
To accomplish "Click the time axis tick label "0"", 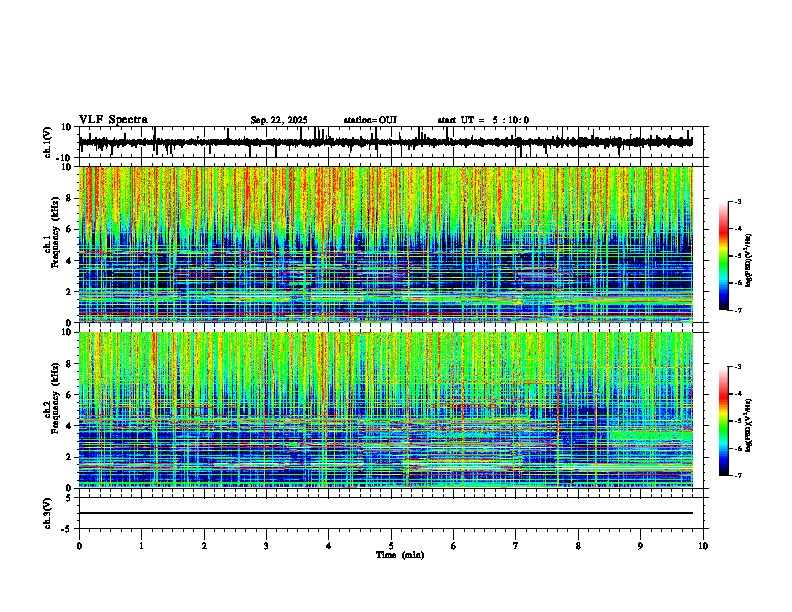I will pos(79,546).
